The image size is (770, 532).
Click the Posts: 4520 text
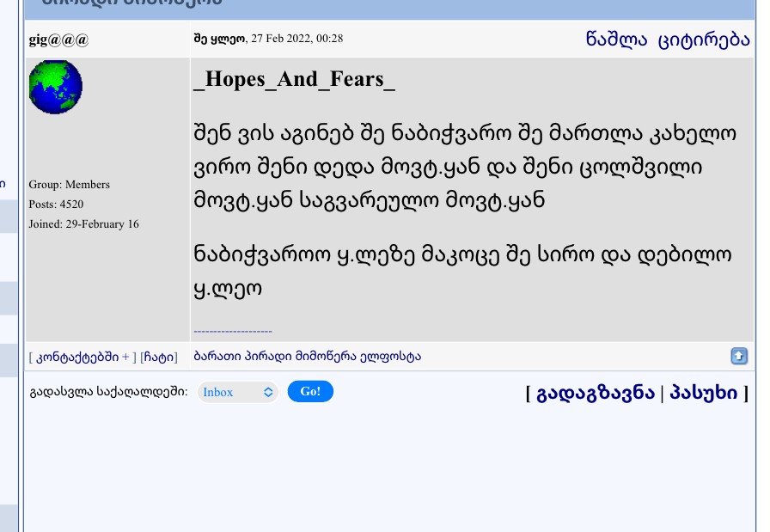[x=56, y=205]
